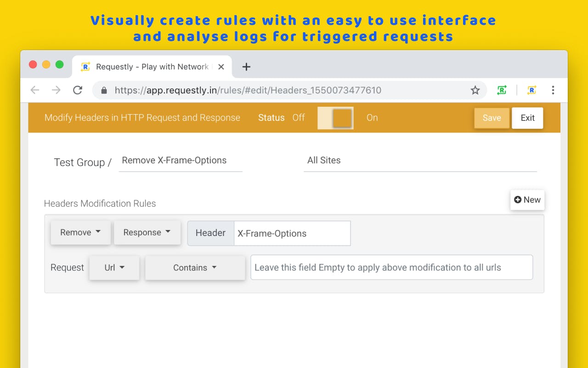Viewport: 588px width, 368px height.
Task: Click the On status label
Action: tap(372, 118)
